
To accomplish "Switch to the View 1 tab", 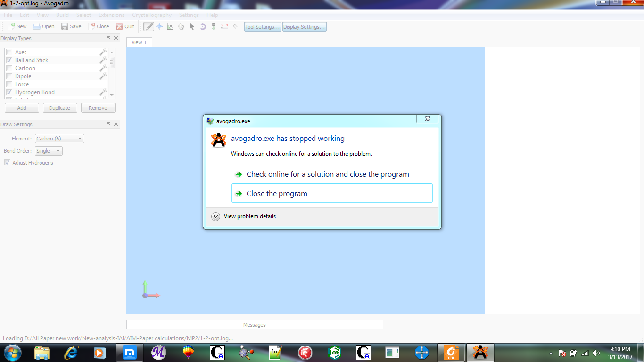I will pyautogui.click(x=139, y=42).
